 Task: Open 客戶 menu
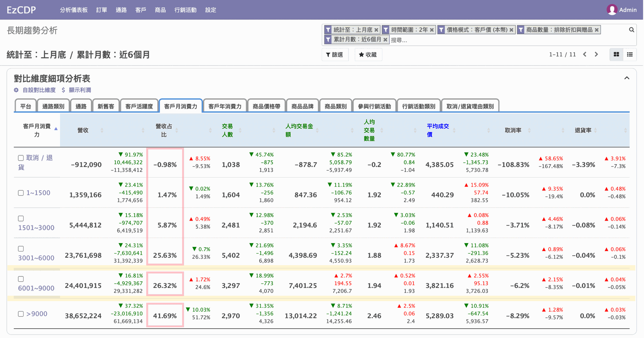(141, 10)
